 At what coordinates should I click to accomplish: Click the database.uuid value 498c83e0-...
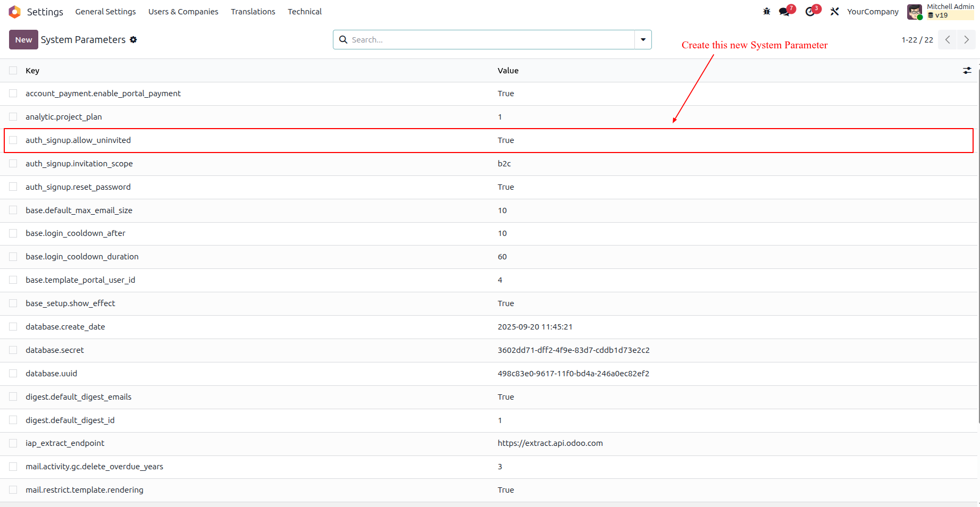[x=573, y=374]
